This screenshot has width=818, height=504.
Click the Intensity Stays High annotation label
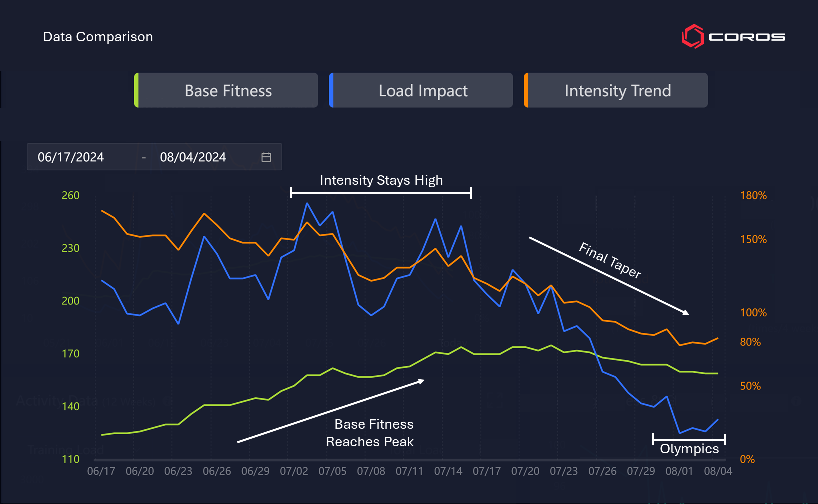coord(381,180)
